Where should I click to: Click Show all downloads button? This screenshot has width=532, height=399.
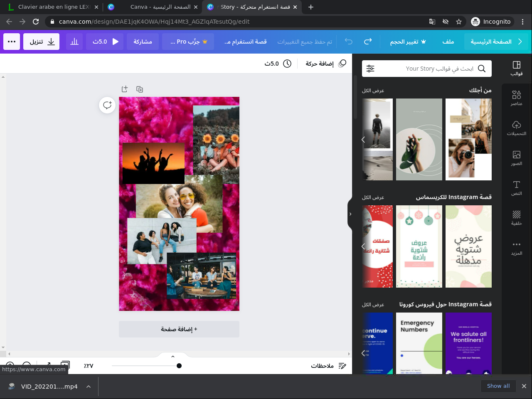point(498,386)
